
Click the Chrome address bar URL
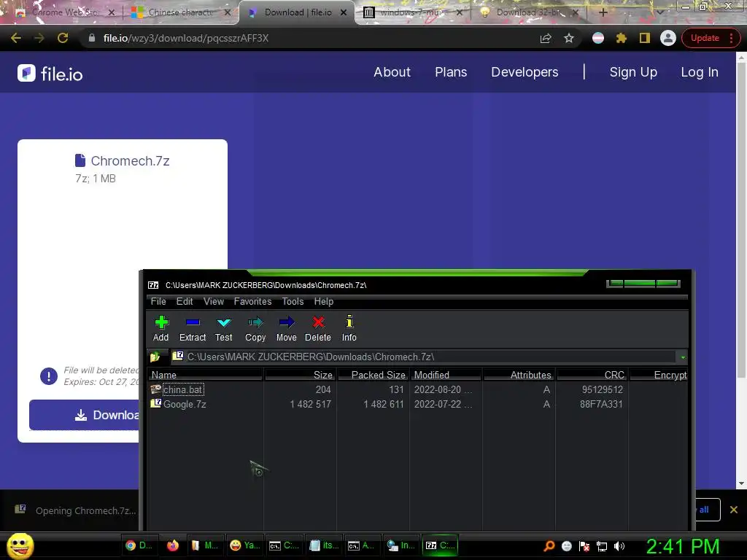(x=186, y=38)
